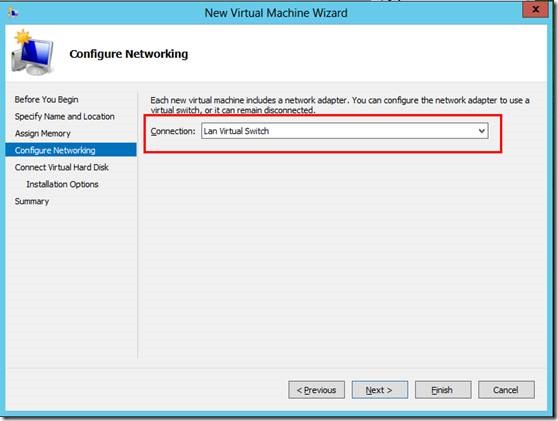
Task: Click the wizard icon in the title bar
Action: coord(13,13)
